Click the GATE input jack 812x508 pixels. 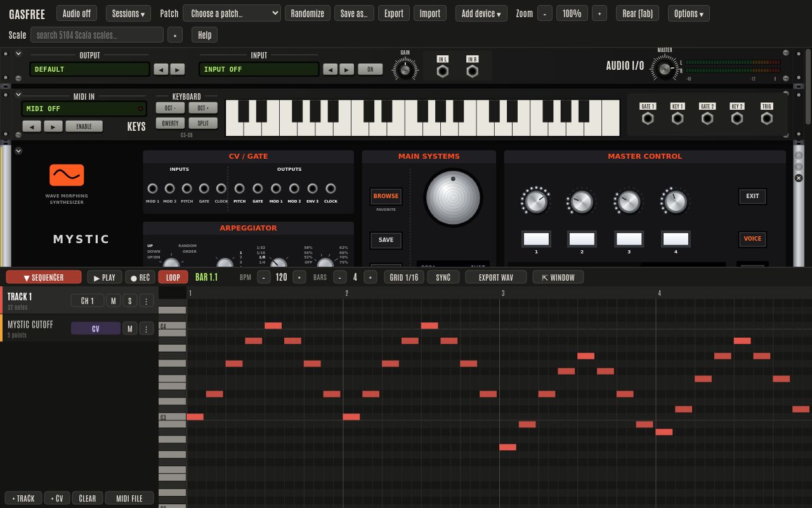tap(204, 189)
